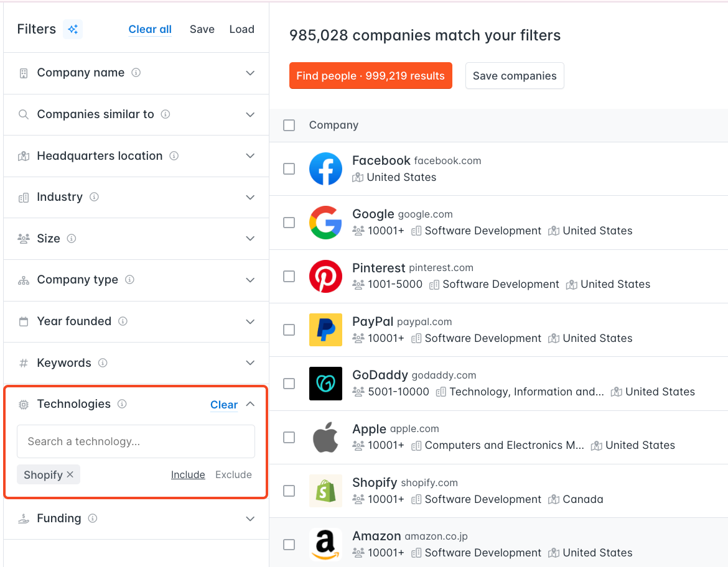Viewport: 728px width, 567px height.
Task: Expand the Company type filter
Action: [x=250, y=280]
